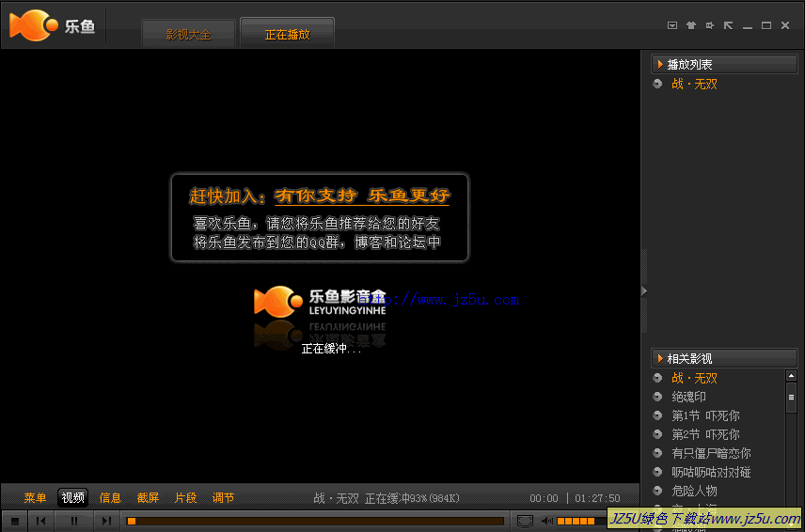Toggle fullscreen display icon

pos(525,522)
